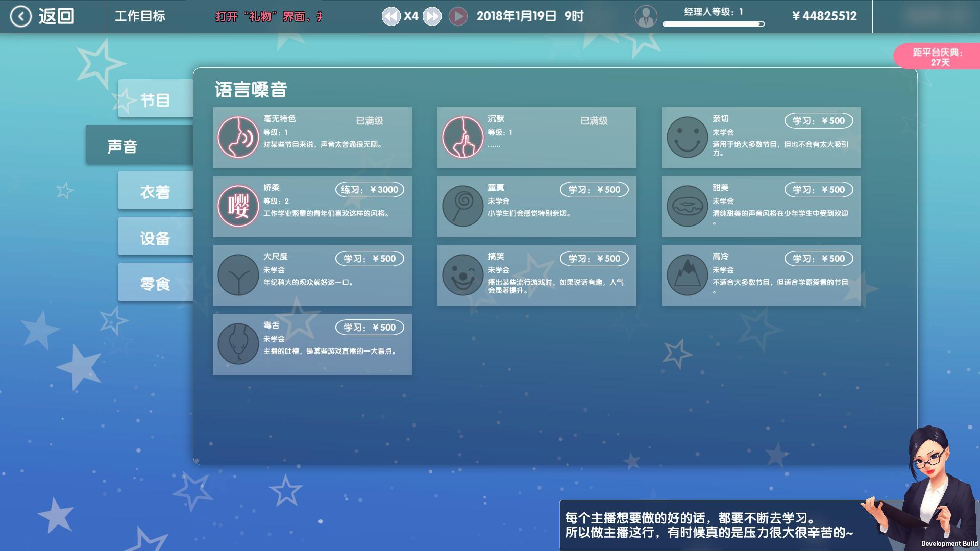Select the clown face icon for 搞笑

[x=462, y=275]
